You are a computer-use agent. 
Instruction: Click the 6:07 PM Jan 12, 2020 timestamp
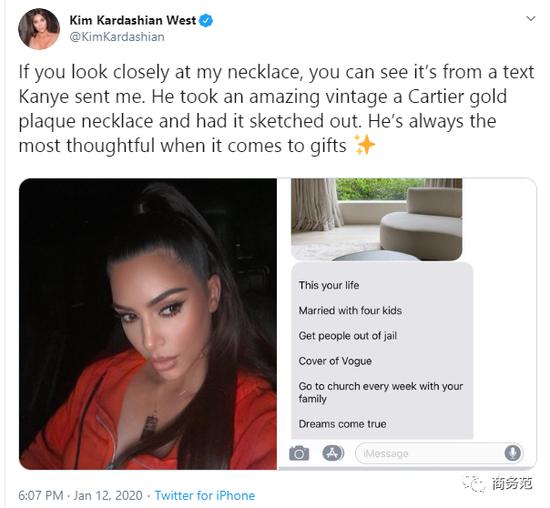[81, 495]
